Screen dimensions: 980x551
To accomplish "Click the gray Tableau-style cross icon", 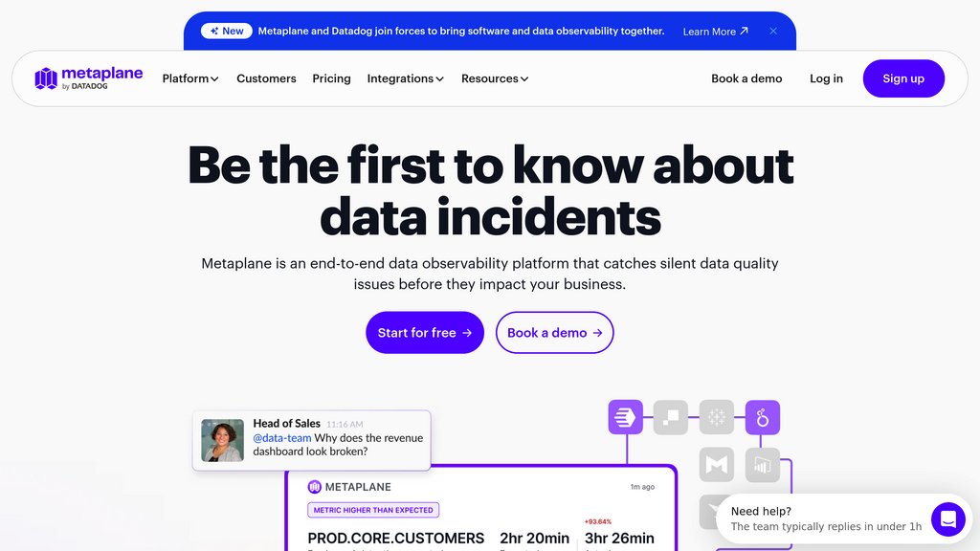I will pos(716,417).
